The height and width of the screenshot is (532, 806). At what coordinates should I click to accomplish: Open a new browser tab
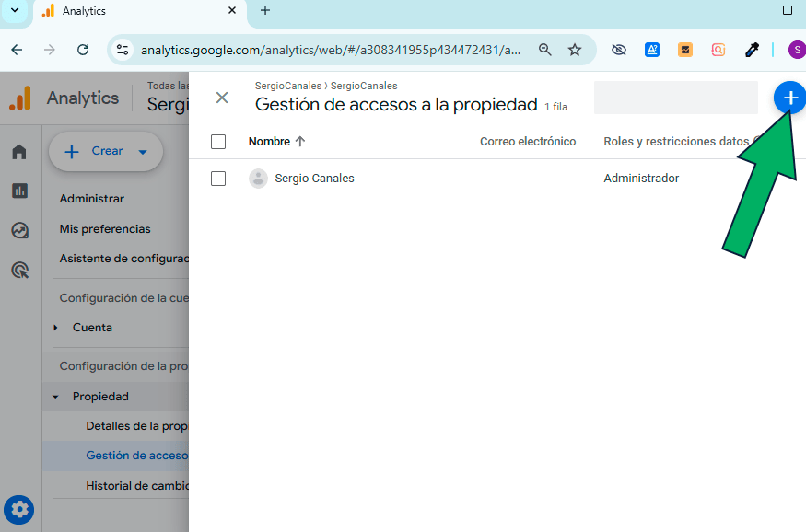click(265, 11)
